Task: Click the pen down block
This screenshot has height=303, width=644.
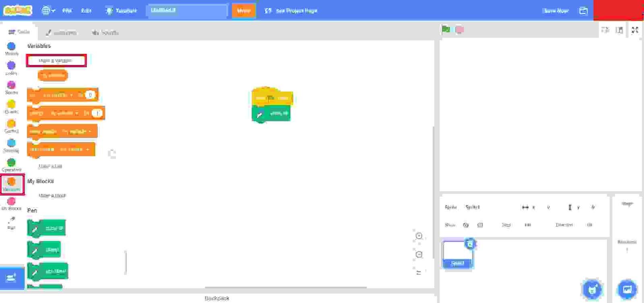Action: (x=47, y=271)
